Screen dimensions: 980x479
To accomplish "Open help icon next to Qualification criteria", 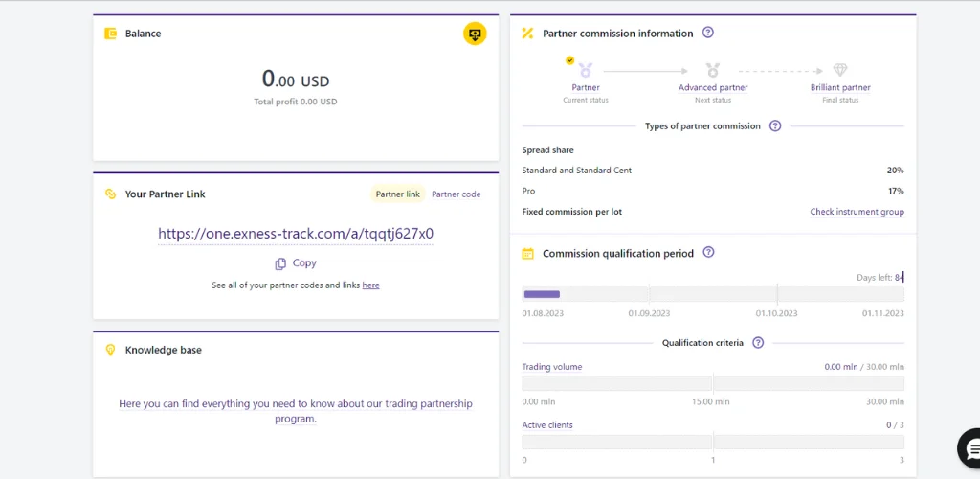I will pyautogui.click(x=758, y=342).
